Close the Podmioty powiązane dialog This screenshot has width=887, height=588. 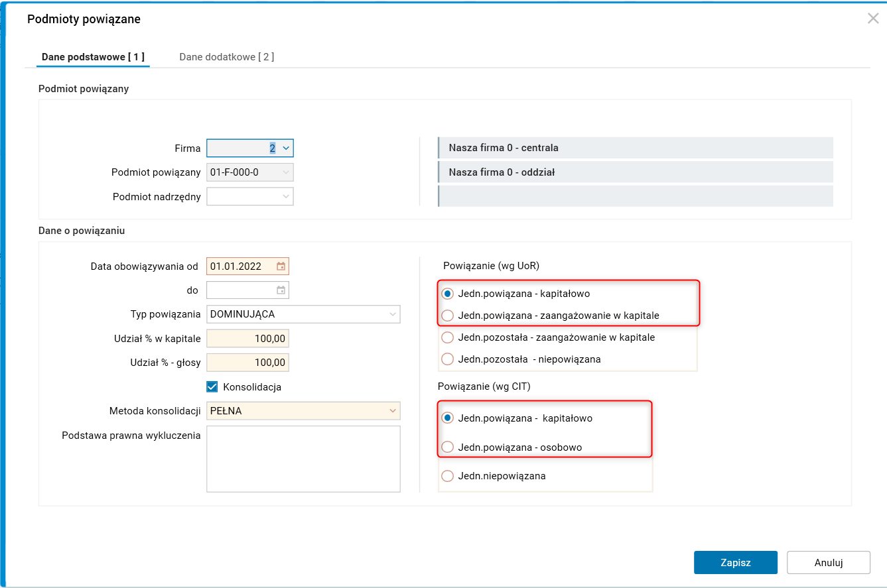[x=873, y=19]
